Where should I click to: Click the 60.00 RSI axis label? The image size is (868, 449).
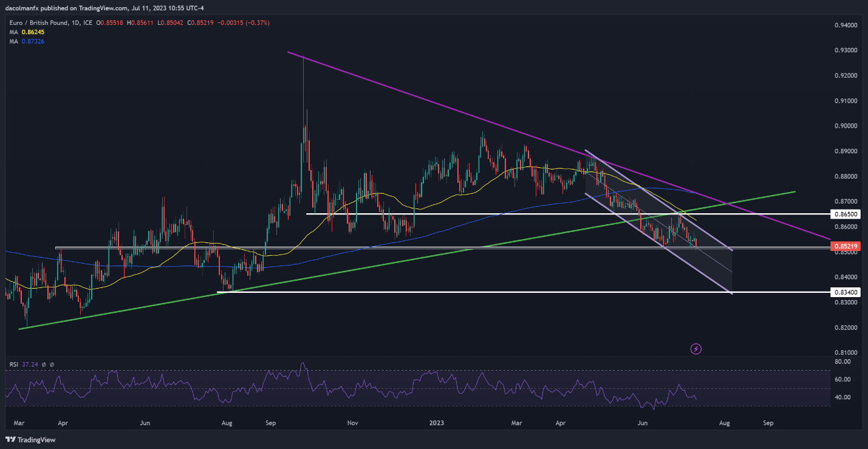pos(843,379)
